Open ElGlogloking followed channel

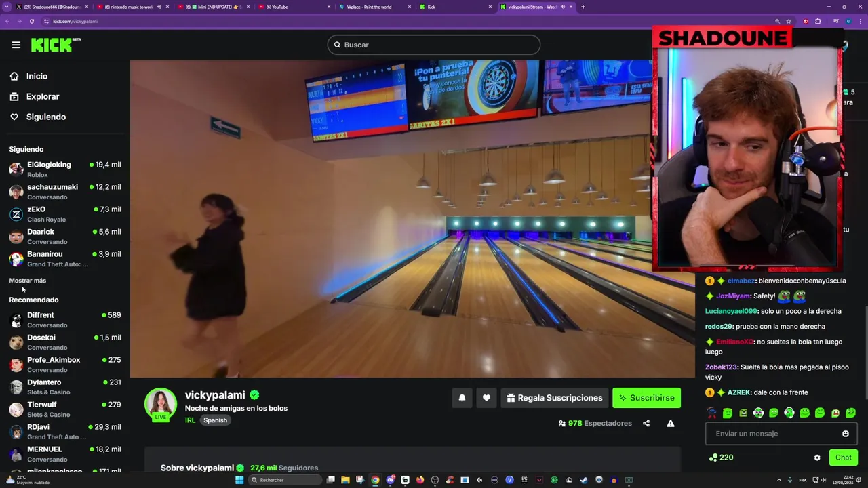pos(65,169)
